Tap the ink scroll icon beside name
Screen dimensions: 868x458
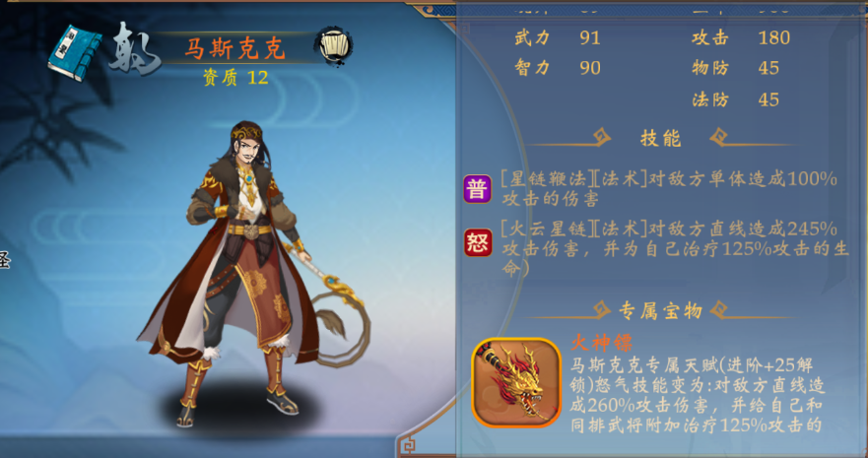click(334, 46)
